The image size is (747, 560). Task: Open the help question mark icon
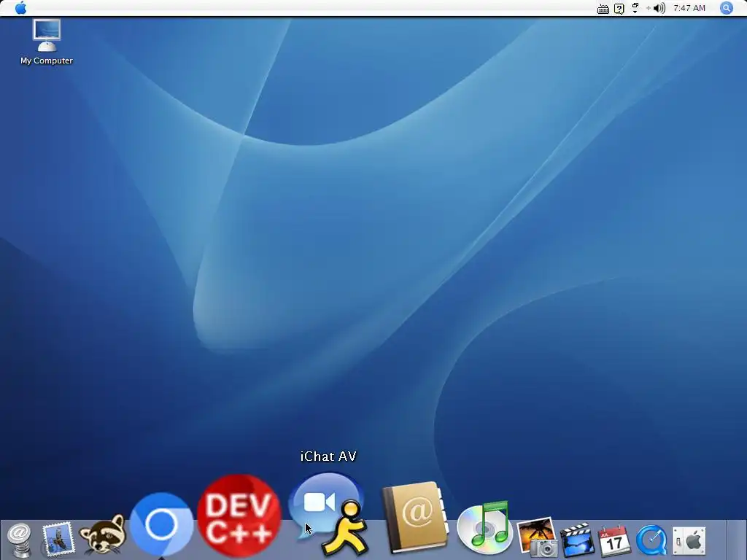[x=619, y=9]
